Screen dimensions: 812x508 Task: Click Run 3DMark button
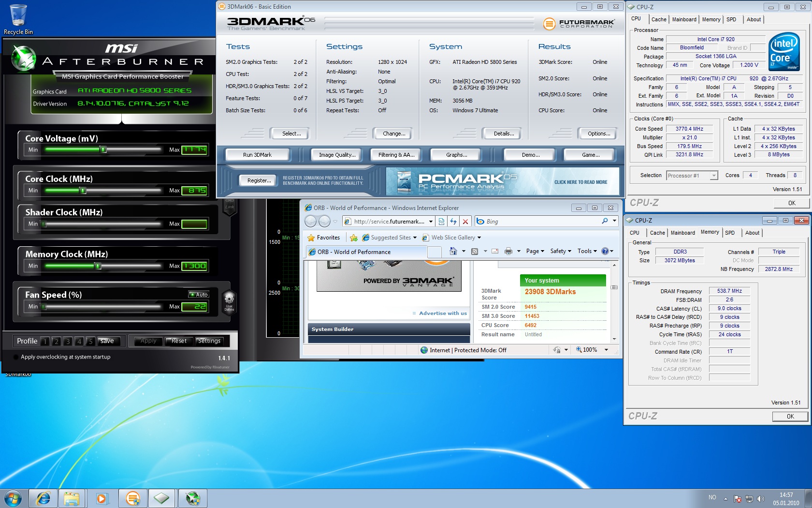(257, 155)
